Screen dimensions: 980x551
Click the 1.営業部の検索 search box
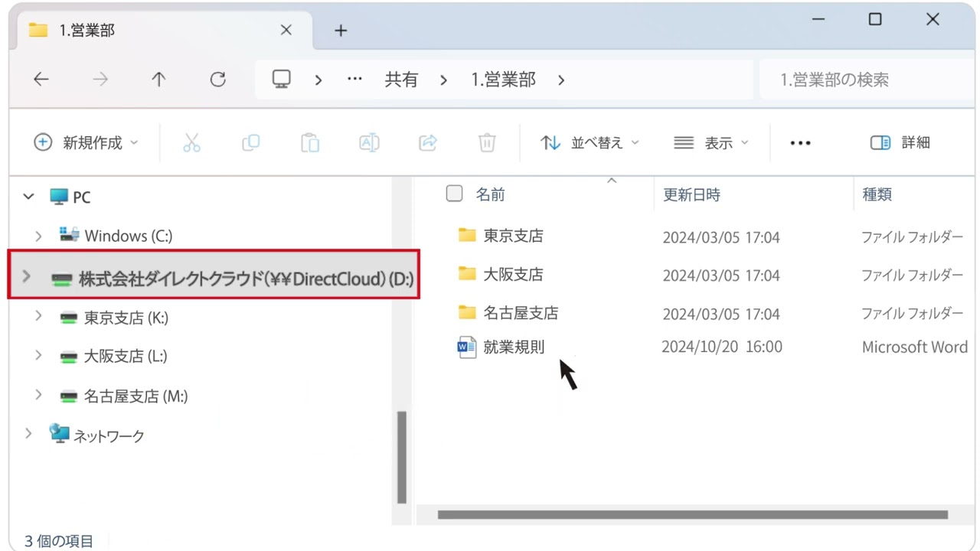point(865,80)
